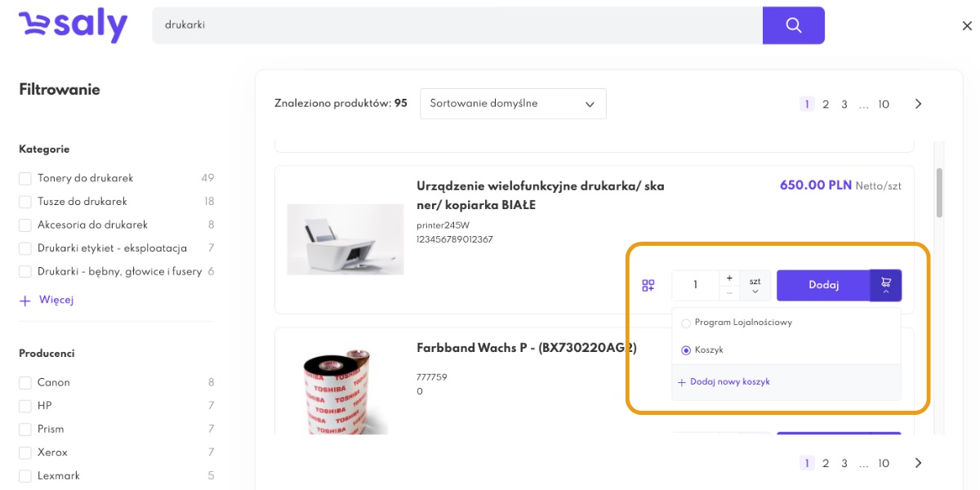980x490 pixels.
Task: Click plus icon next to Więcej
Action: point(25,301)
